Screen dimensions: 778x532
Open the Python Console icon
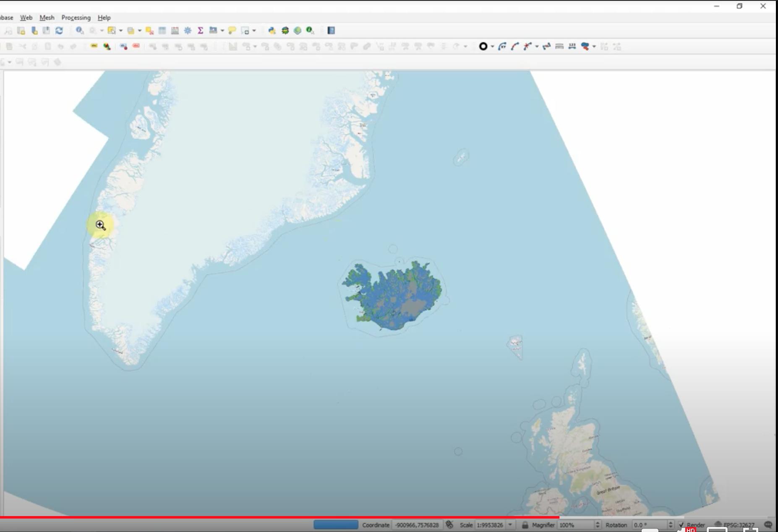pos(272,30)
